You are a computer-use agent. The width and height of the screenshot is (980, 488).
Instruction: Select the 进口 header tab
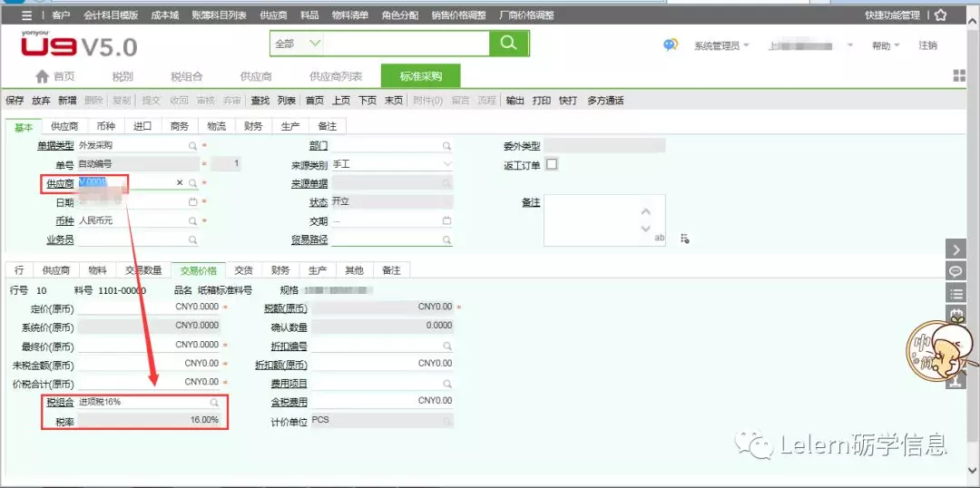(x=142, y=126)
